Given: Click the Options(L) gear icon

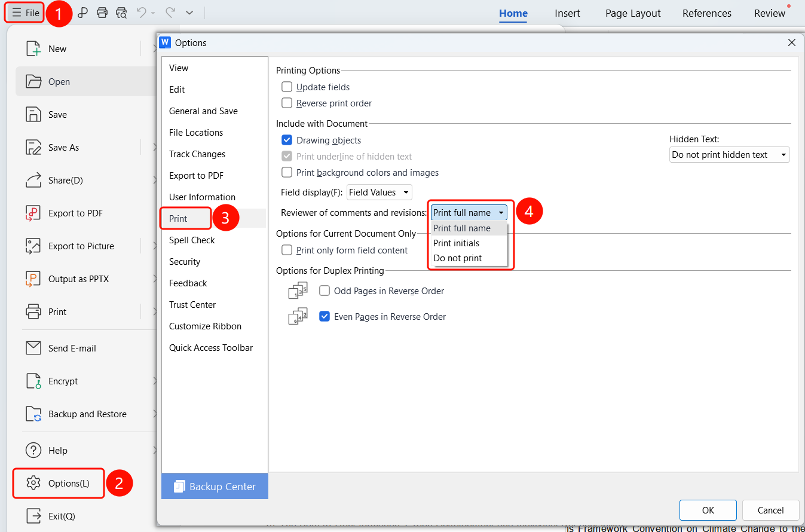Looking at the screenshot, I should 33,483.
